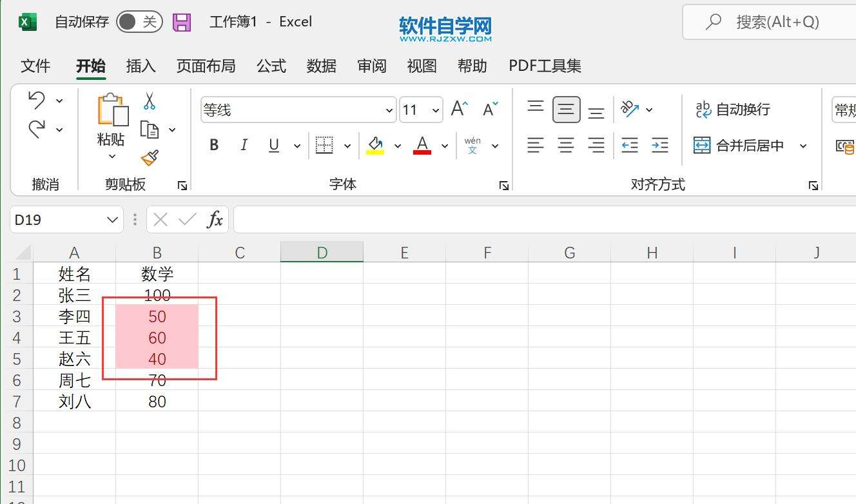
Task: Switch to the 审阅 tab
Action: click(x=372, y=66)
